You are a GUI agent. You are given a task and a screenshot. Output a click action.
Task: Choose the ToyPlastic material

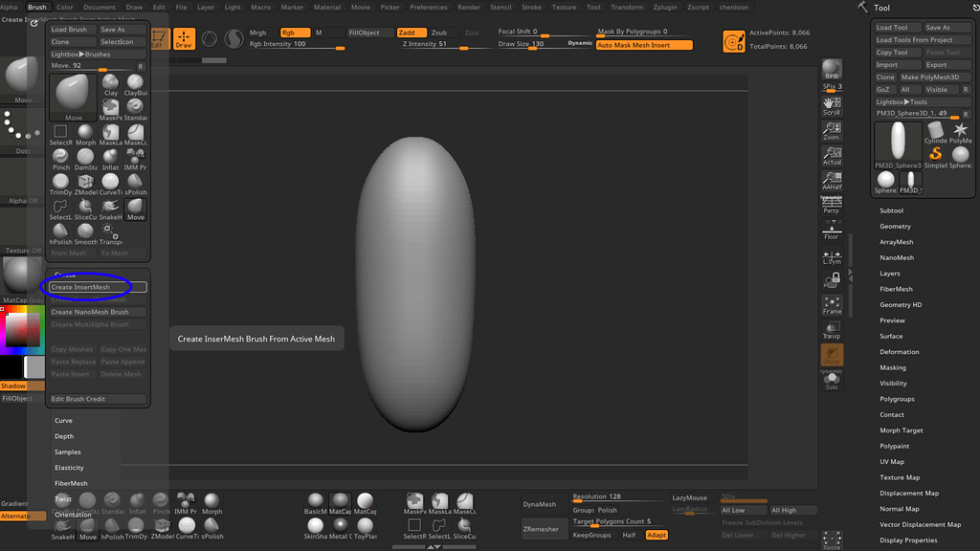(x=366, y=525)
